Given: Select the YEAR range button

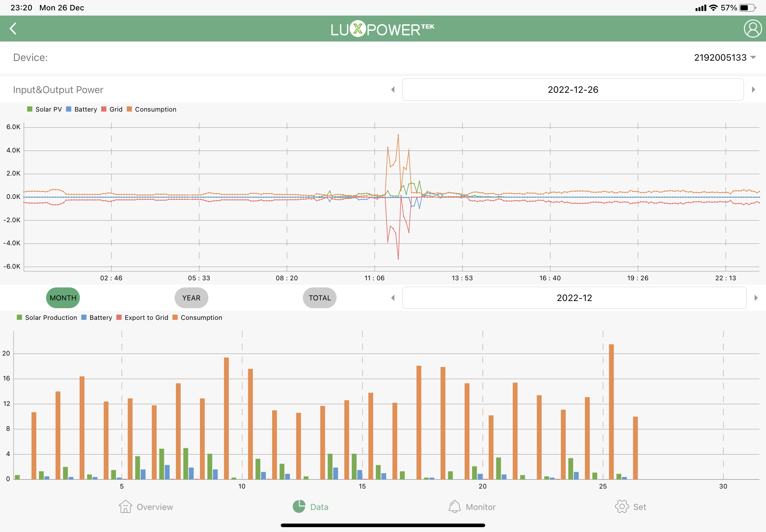Looking at the screenshot, I should (191, 298).
